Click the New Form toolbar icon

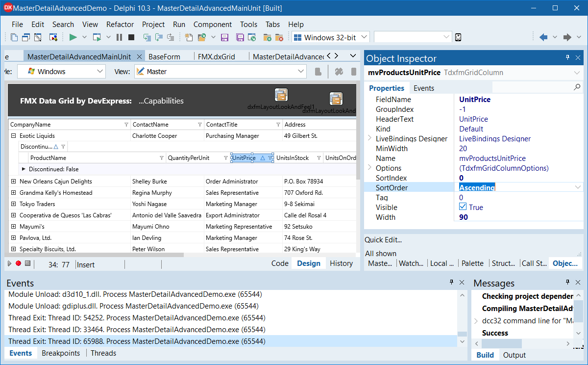[x=53, y=37]
